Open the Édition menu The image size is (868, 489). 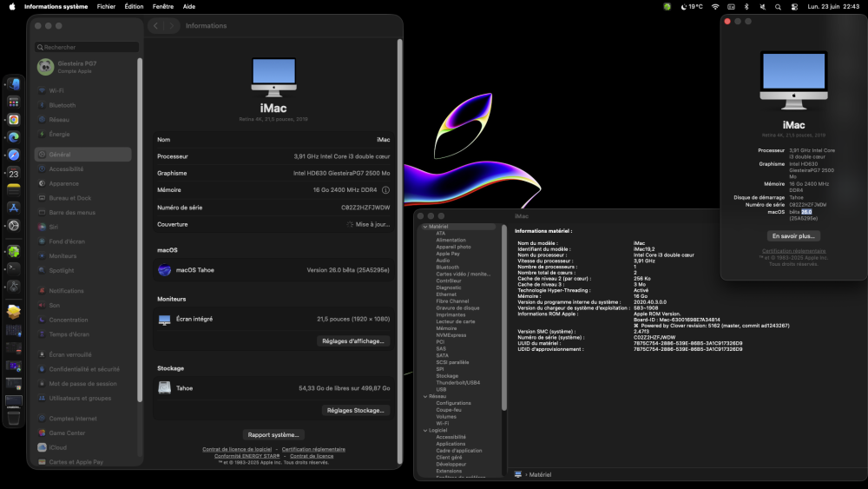click(x=134, y=7)
